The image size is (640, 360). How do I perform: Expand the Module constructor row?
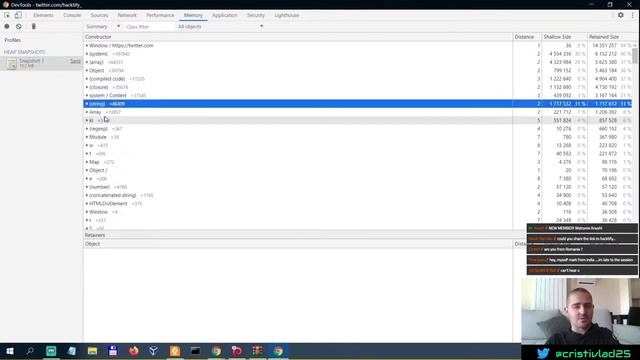point(87,137)
